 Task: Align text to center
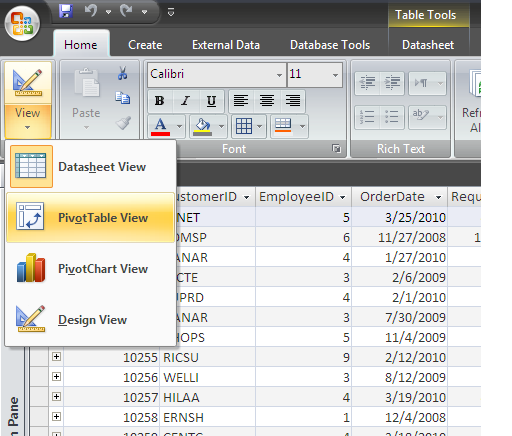(x=267, y=101)
